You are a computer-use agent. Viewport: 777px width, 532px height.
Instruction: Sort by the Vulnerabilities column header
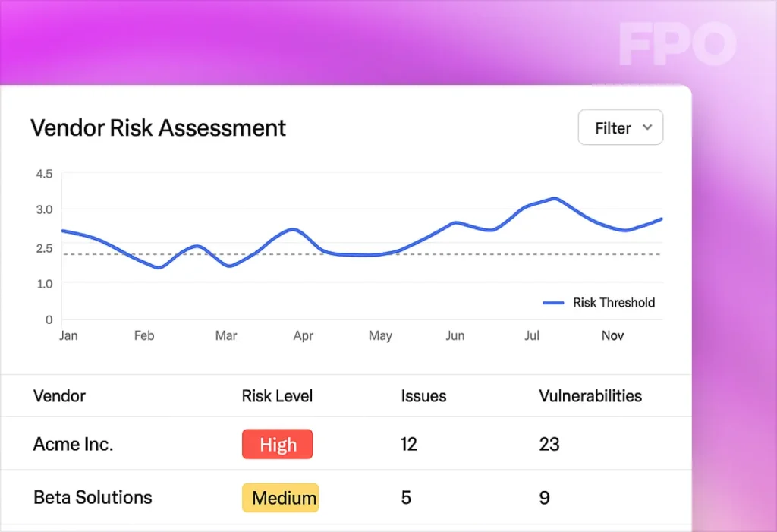click(590, 396)
